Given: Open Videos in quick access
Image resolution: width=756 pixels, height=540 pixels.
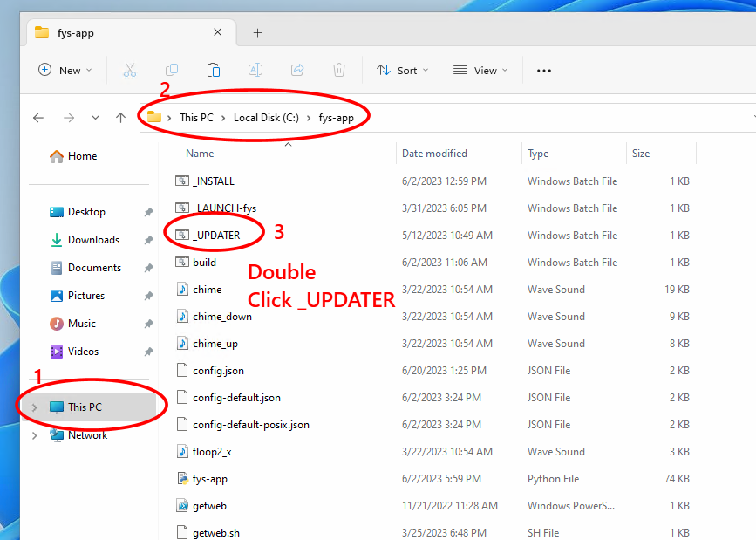Looking at the screenshot, I should pos(74,352).
